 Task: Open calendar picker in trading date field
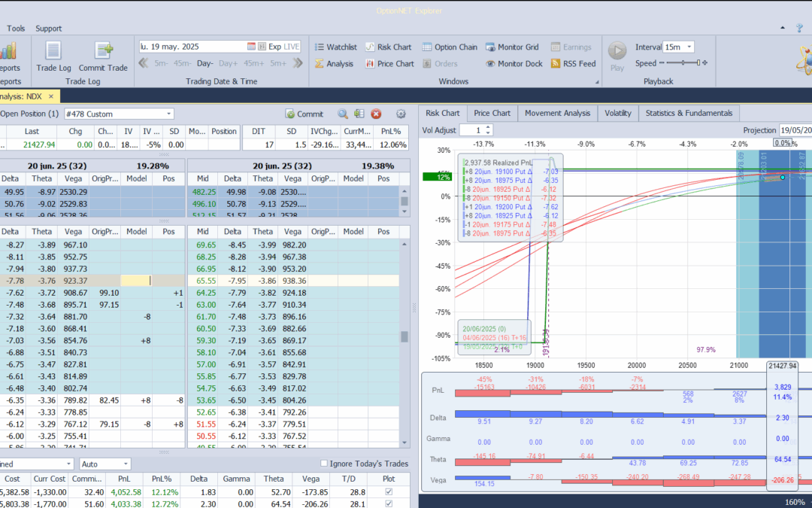[x=251, y=47]
